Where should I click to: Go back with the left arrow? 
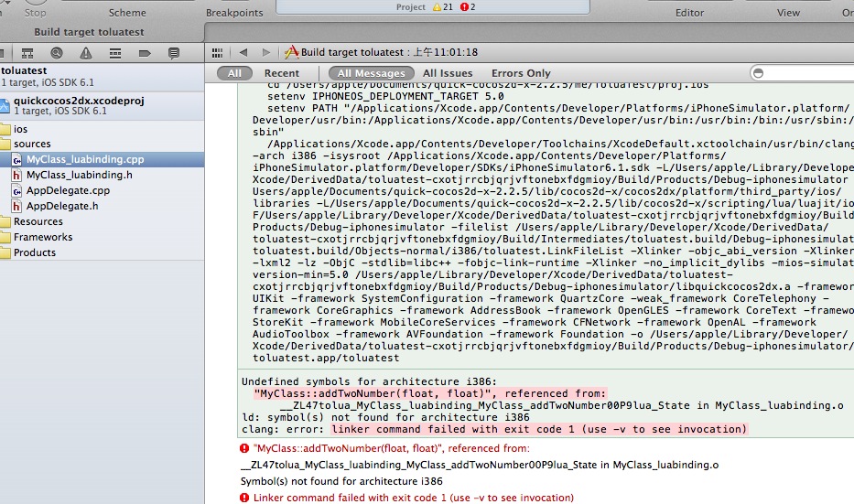pos(243,53)
